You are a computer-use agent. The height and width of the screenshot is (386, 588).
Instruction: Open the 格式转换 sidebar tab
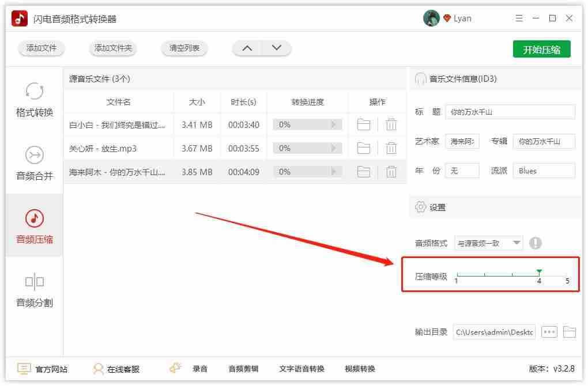35,100
